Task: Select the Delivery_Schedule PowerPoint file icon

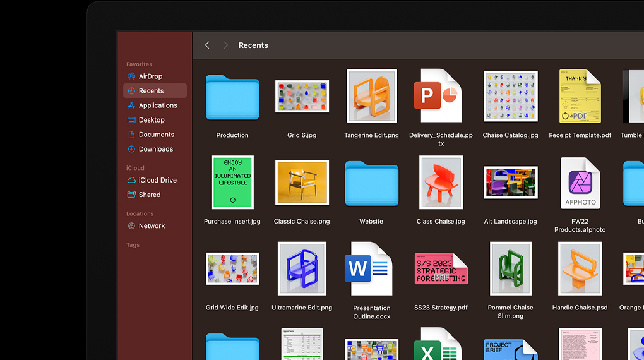Action: 438,97
